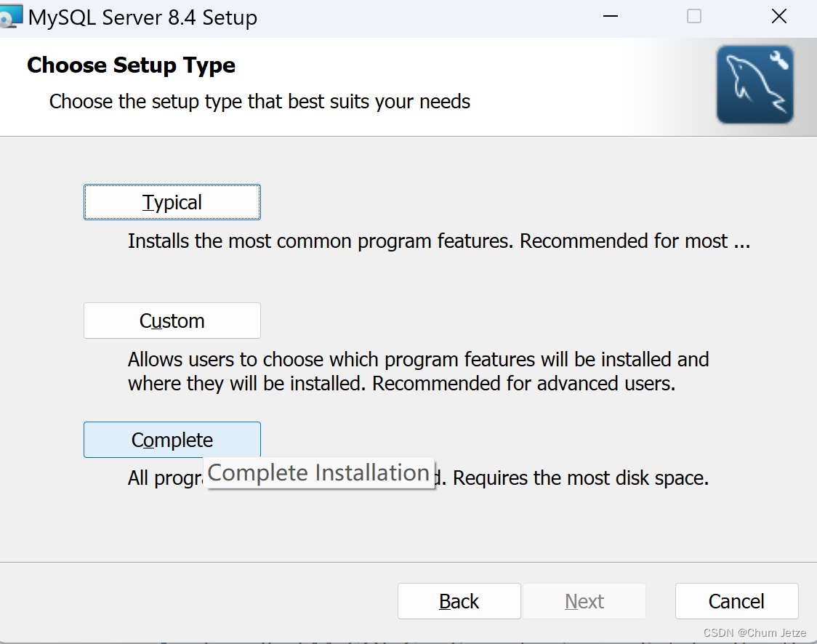The height and width of the screenshot is (644, 817).
Task: Minimize the MySQL Setup window
Action: pyautogui.click(x=611, y=16)
